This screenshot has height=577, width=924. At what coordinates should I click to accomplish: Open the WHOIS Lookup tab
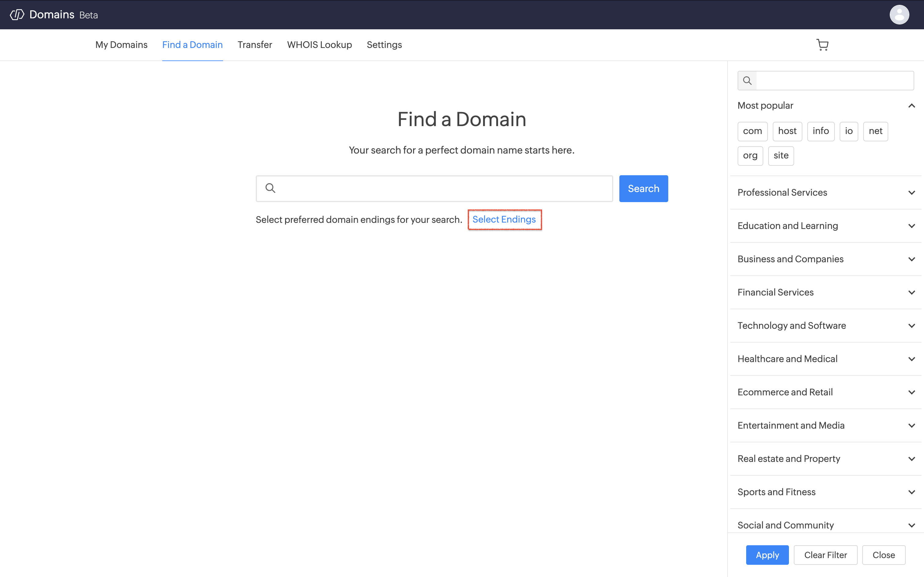(319, 45)
